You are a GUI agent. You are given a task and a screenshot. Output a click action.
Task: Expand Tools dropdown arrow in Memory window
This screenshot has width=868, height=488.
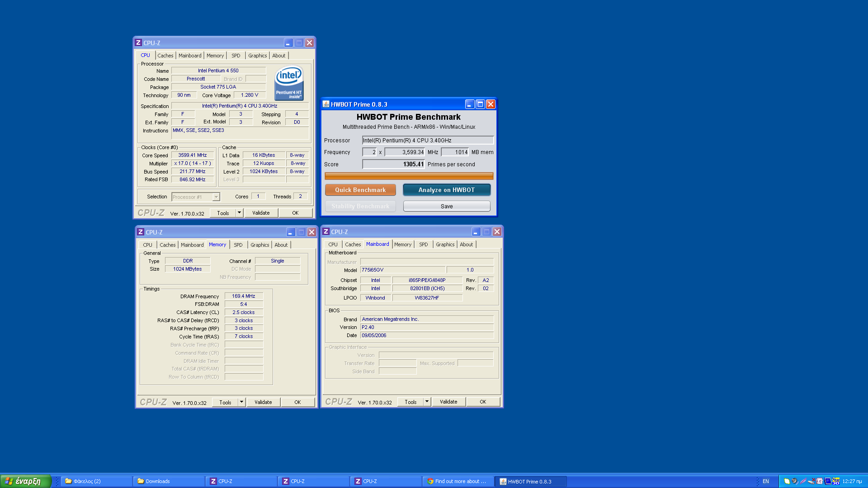pyautogui.click(x=242, y=402)
